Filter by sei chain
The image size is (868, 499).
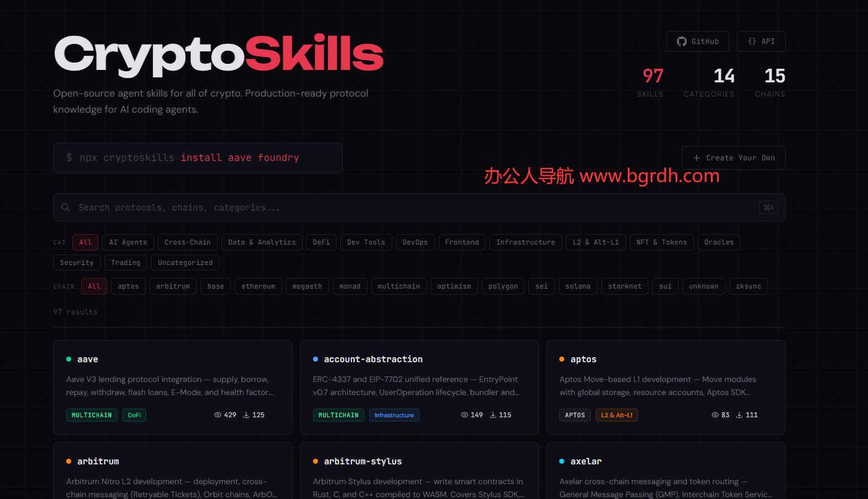[542, 286]
